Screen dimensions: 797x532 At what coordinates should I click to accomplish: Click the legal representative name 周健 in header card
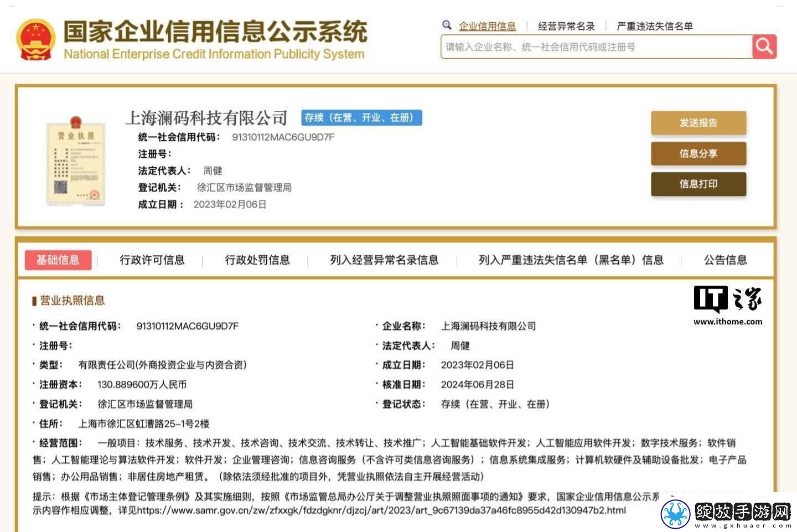coord(213,171)
